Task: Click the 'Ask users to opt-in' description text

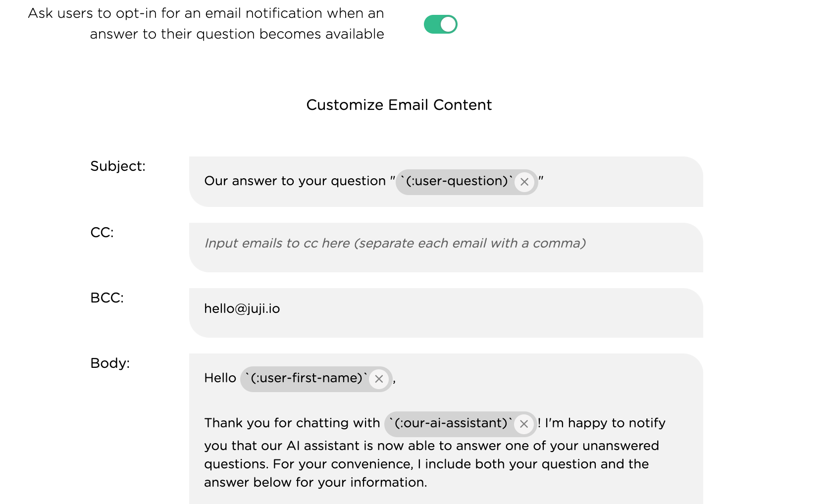Action: [206, 24]
